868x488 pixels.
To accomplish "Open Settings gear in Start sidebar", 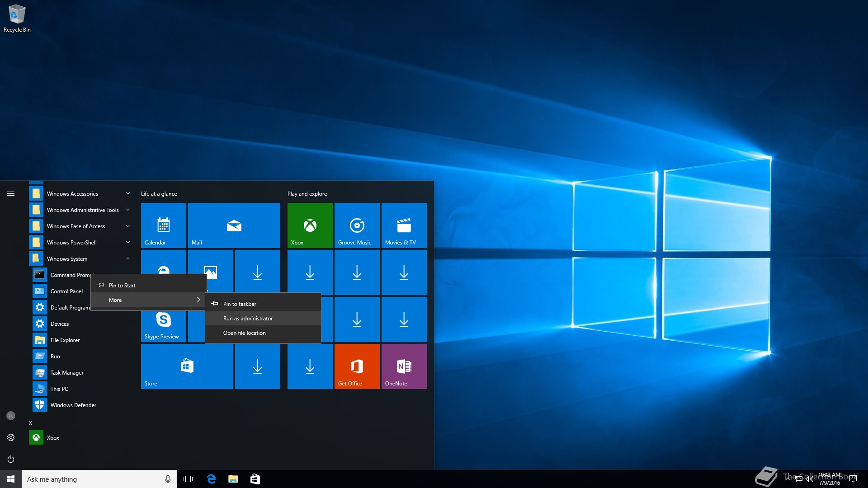I will pos(11,437).
